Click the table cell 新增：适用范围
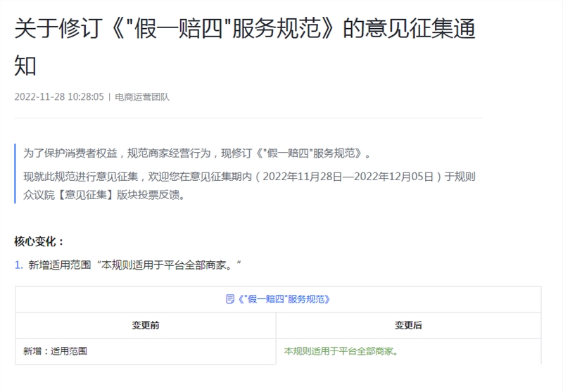This screenshot has height=392, width=563. 55,350
